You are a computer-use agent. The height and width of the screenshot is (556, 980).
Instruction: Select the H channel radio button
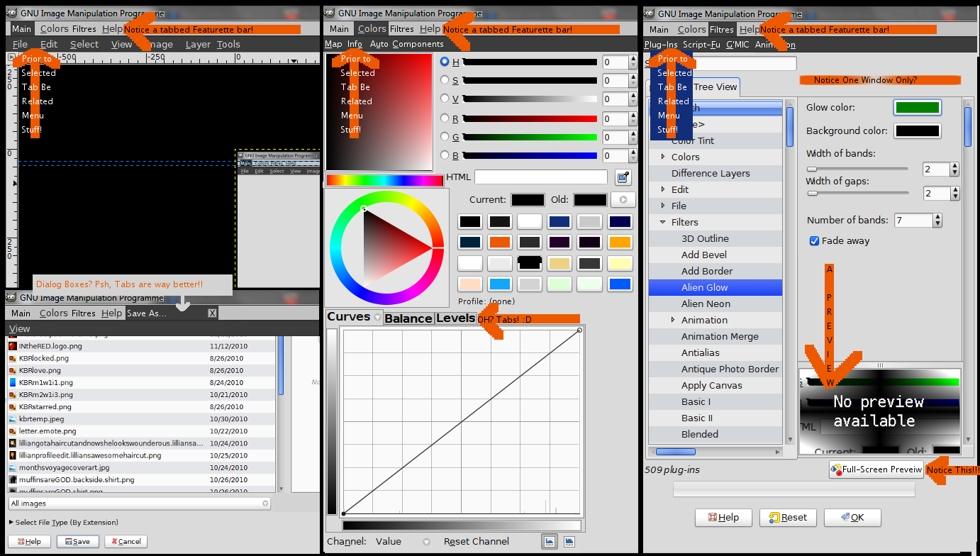click(444, 62)
